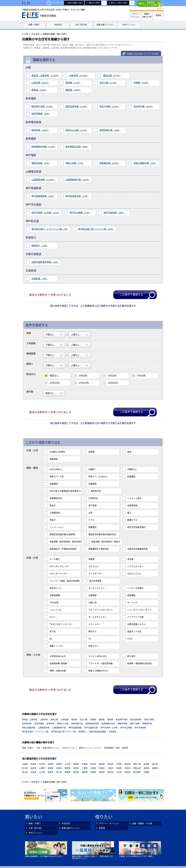Open the 土地面積 下限なし dropdown
The width and height of the screenshot is (186, 868).
pos(54,345)
